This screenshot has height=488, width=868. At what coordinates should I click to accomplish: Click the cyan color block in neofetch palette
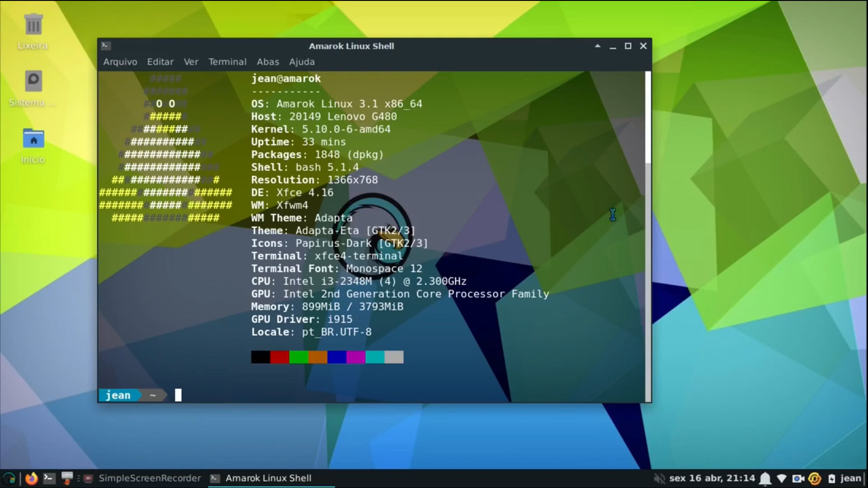click(x=375, y=357)
